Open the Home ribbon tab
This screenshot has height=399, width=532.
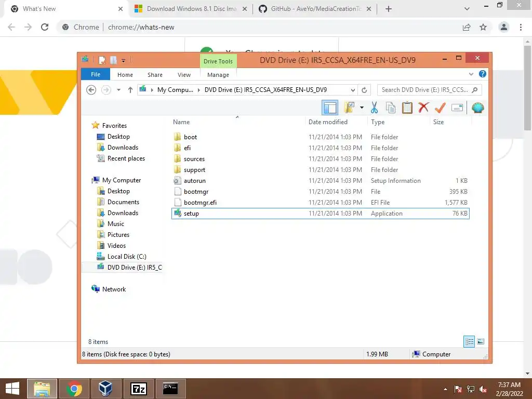click(x=125, y=75)
